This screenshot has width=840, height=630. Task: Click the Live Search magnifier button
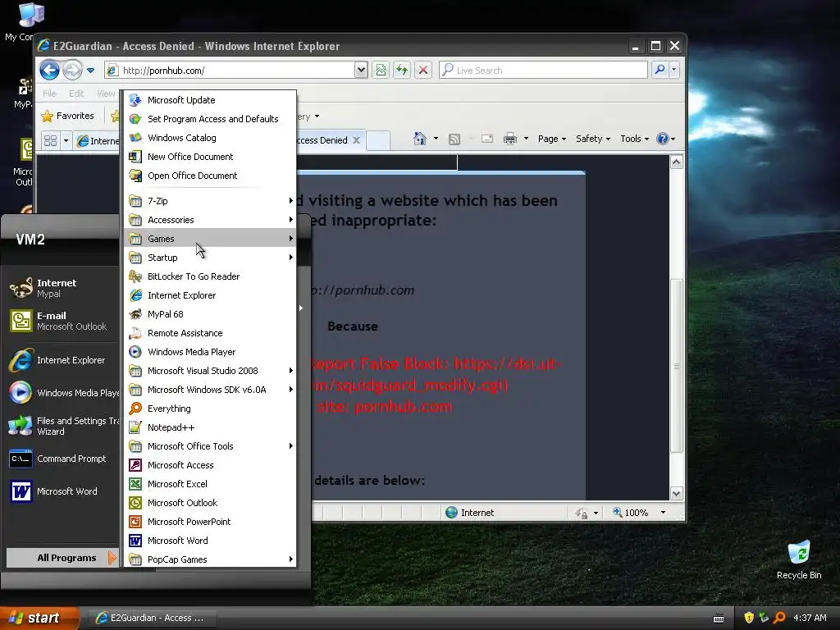pos(660,70)
